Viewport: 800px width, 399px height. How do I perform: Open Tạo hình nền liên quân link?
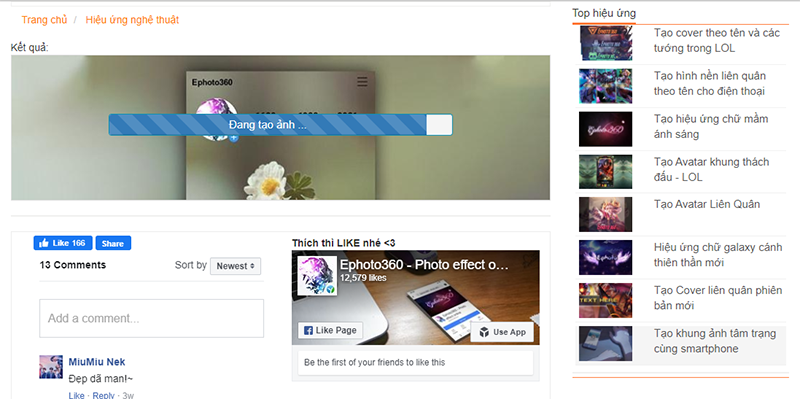point(710,84)
